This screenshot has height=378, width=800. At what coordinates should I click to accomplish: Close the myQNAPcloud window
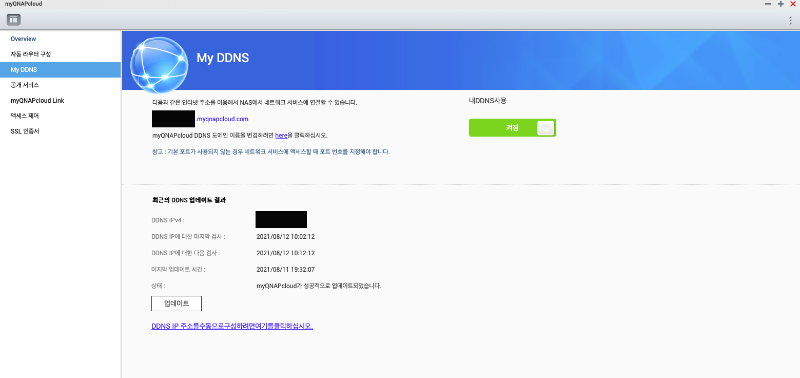pyautogui.click(x=793, y=4)
